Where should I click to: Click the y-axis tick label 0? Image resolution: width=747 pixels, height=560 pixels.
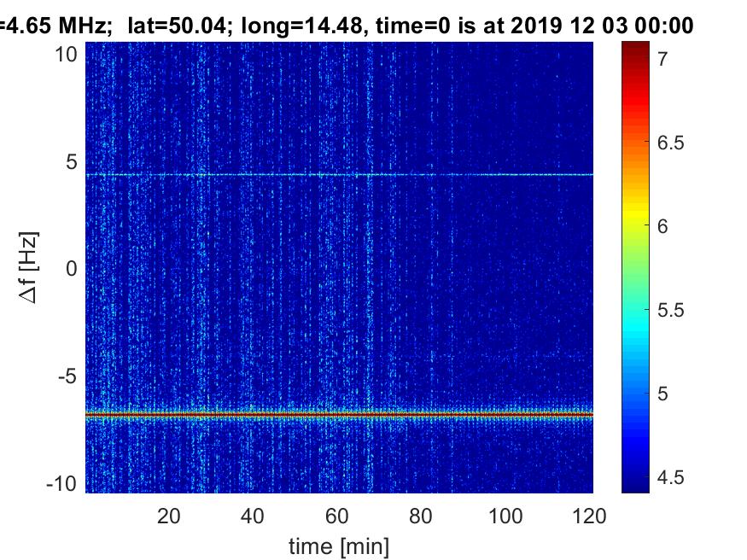(x=71, y=269)
